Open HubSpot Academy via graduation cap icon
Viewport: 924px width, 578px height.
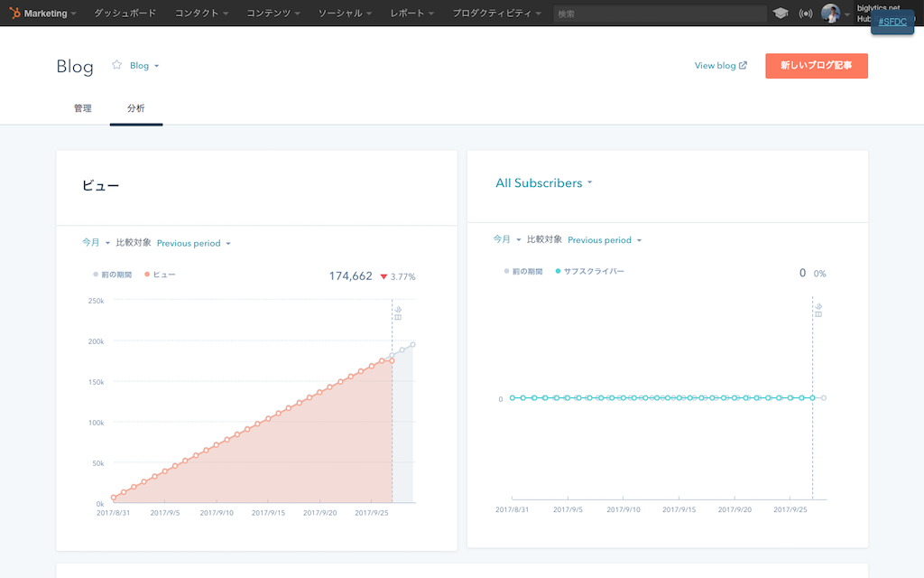click(781, 13)
